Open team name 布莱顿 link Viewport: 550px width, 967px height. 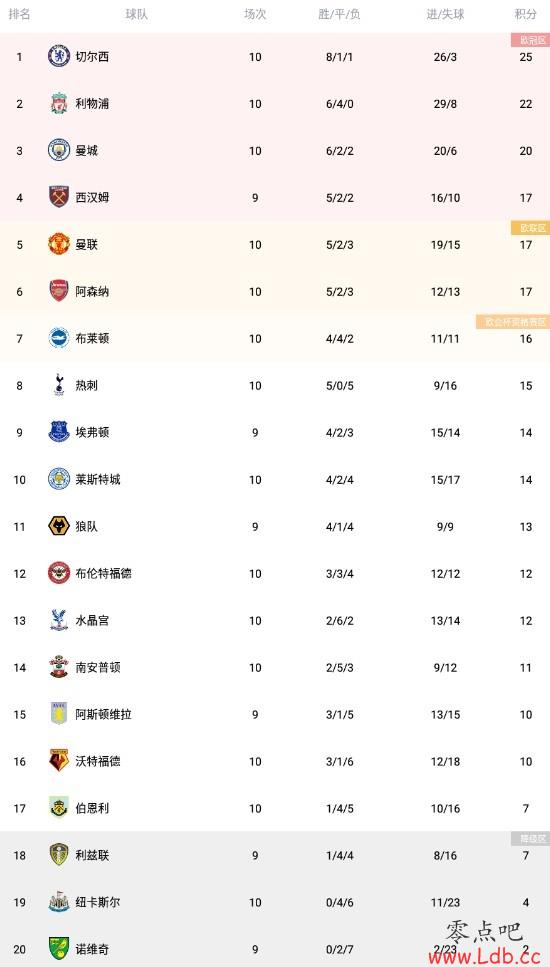(92, 339)
